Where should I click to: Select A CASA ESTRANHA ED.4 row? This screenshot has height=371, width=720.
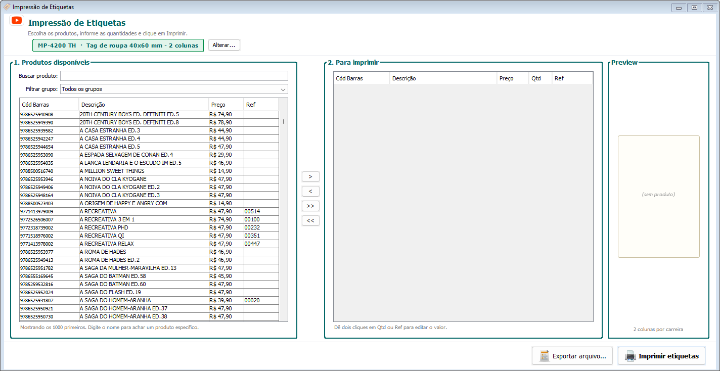point(149,138)
